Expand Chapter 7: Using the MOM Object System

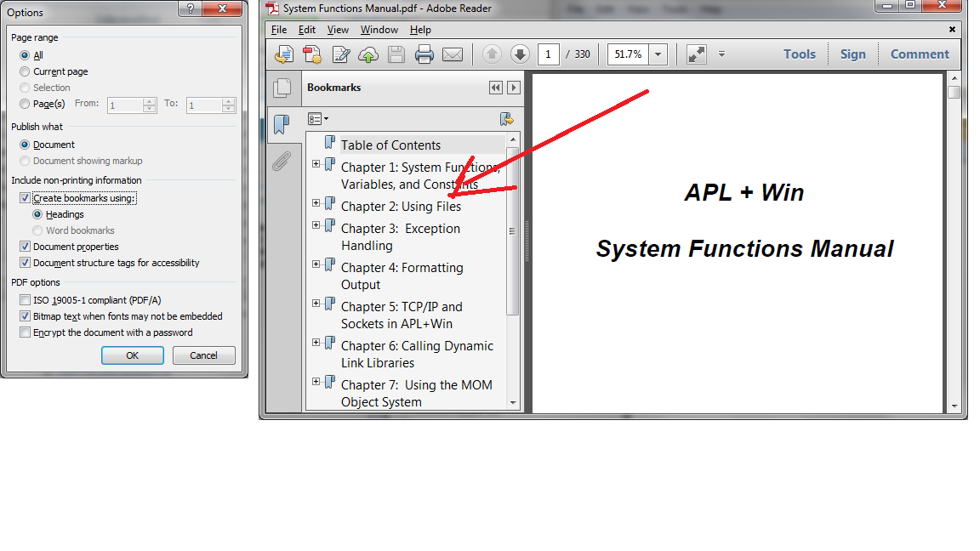(x=316, y=382)
